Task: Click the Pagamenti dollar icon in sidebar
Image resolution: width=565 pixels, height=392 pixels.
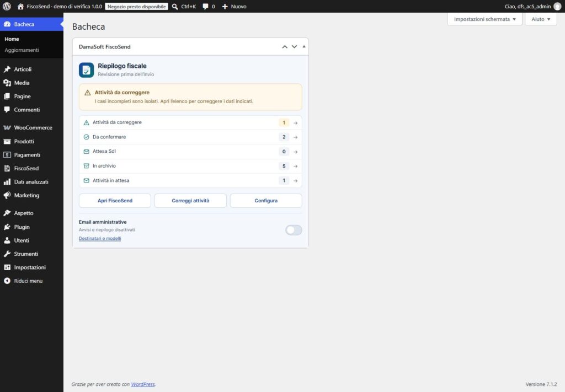Action: (7, 155)
